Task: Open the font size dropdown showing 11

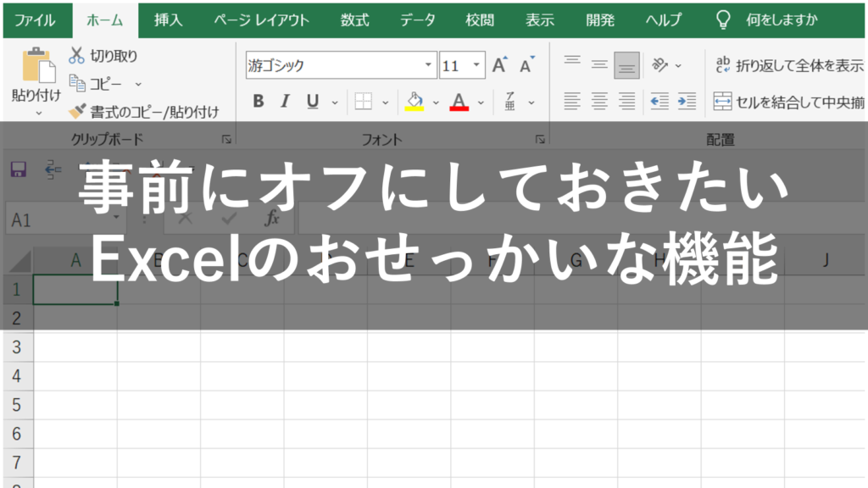Action: coord(476,65)
